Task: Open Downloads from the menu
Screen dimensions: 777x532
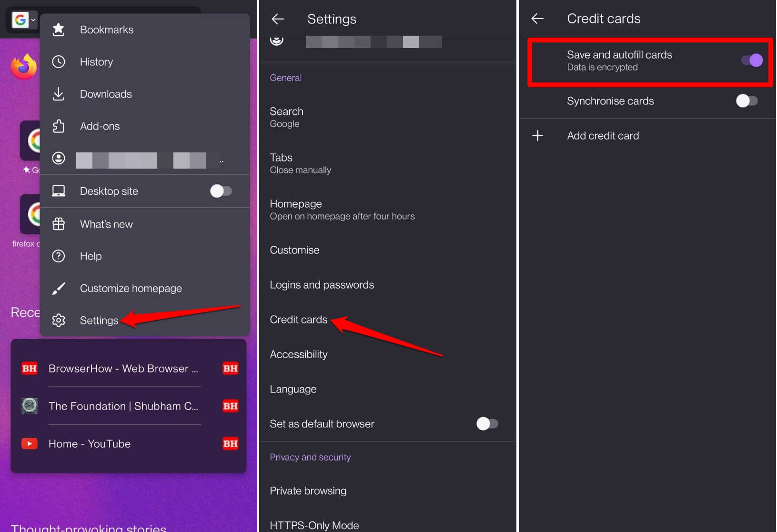Action: tap(145, 94)
